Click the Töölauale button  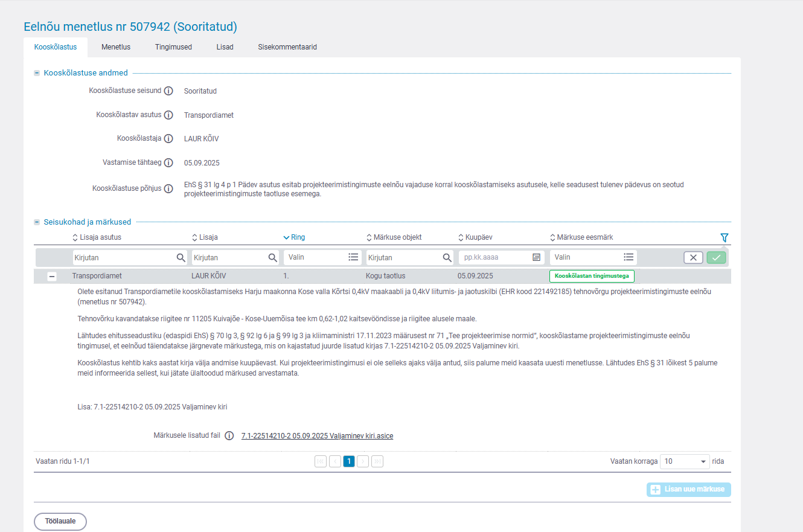click(60, 521)
